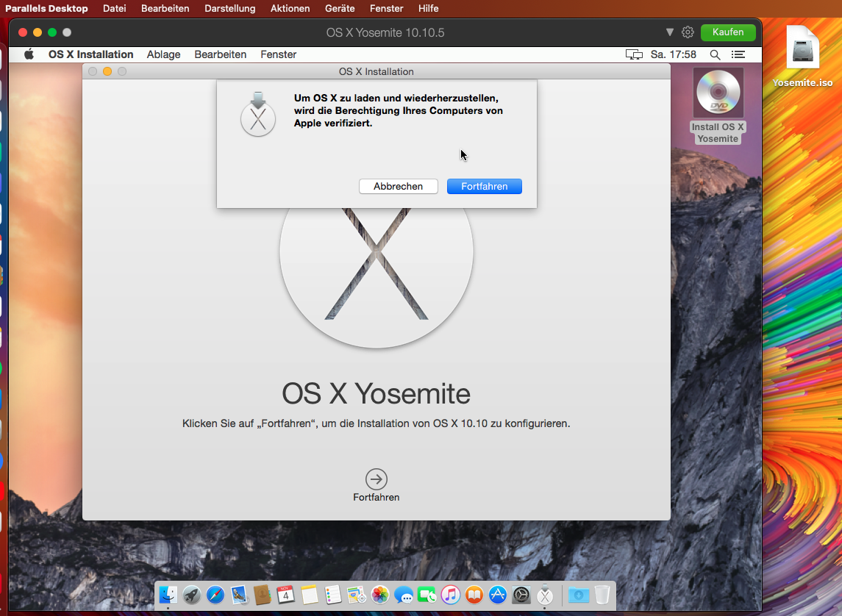Screen dimensions: 842x616
Task: Open the Trash in the dock
Action: (602, 595)
